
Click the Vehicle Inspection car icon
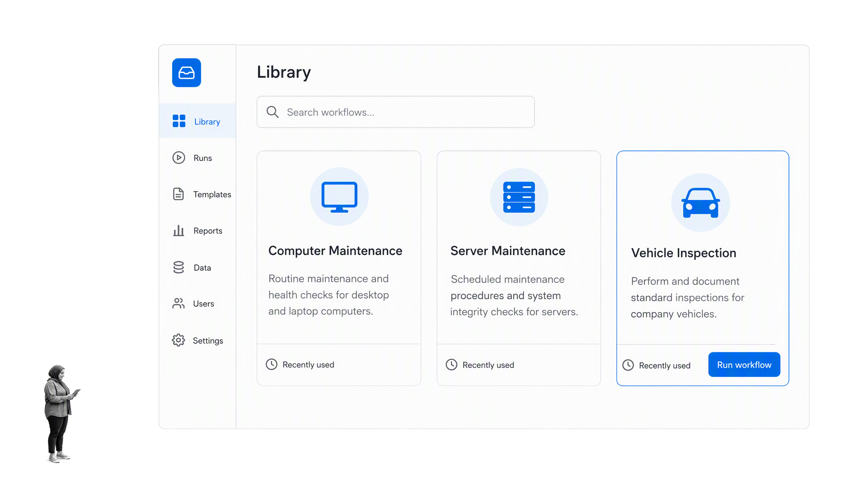click(x=701, y=202)
